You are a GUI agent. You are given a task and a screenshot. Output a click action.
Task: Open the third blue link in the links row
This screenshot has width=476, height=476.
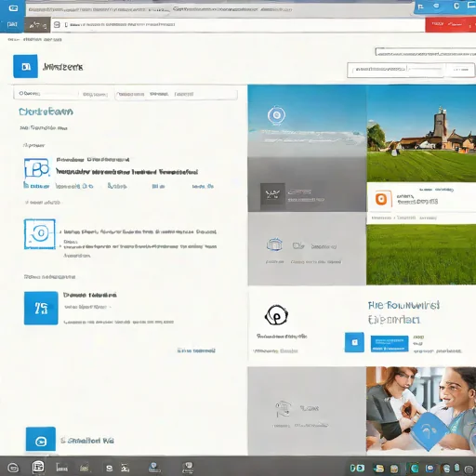[x=117, y=186]
